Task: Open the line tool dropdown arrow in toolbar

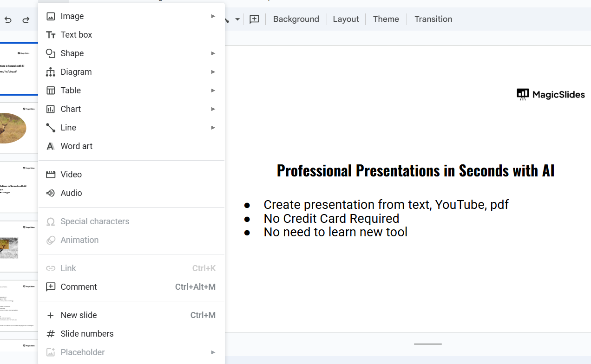Action: (237, 19)
